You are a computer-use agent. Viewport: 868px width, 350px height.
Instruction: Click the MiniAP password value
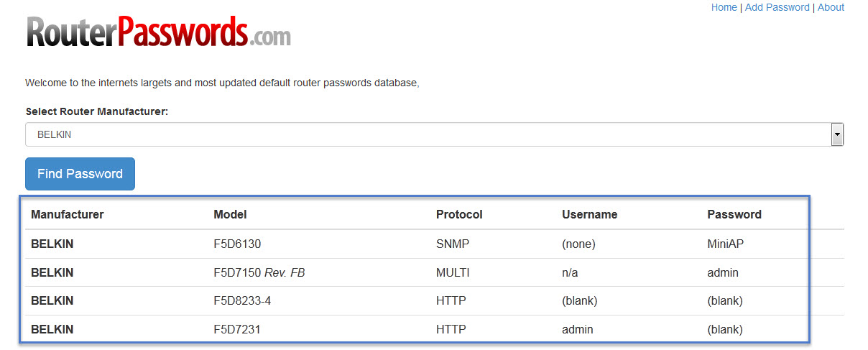point(726,244)
